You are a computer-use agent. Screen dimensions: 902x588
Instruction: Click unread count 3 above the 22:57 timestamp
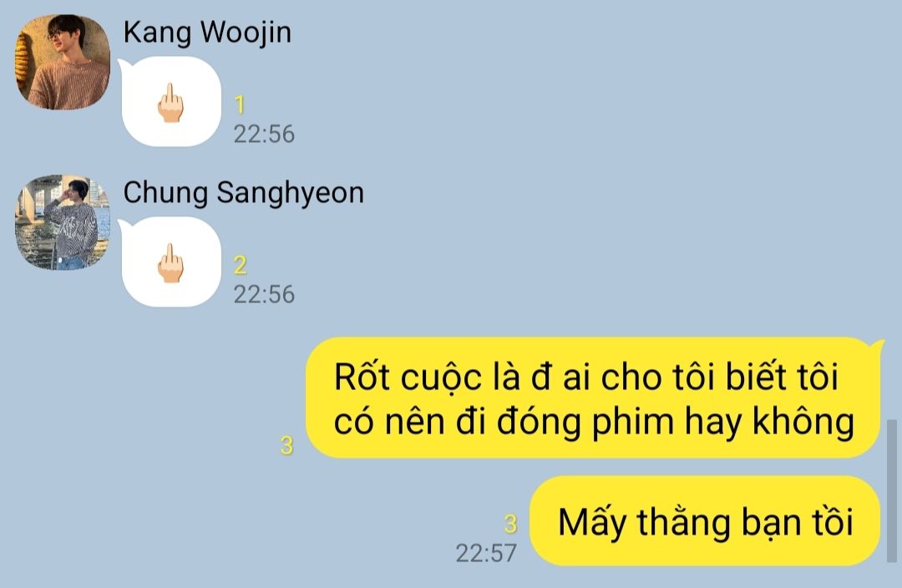coord(510,525)
